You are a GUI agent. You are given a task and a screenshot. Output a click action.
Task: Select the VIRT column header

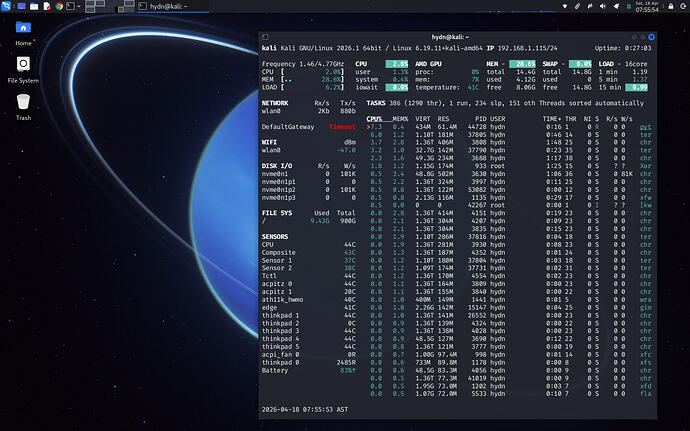tap(423, 119)
